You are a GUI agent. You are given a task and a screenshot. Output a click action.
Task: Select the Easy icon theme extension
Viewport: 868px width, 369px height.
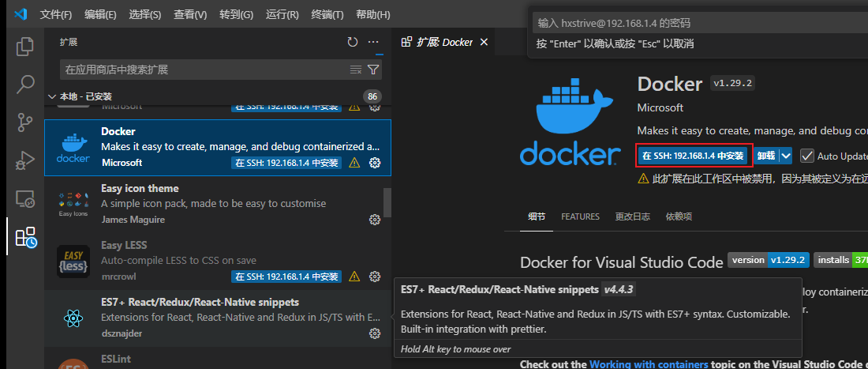[x=218, y=205]
